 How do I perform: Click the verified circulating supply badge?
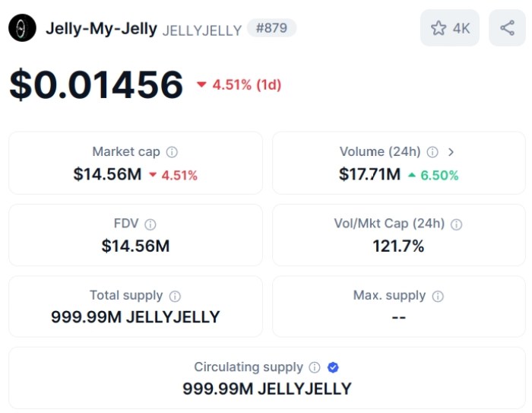(x=333, y=367)
